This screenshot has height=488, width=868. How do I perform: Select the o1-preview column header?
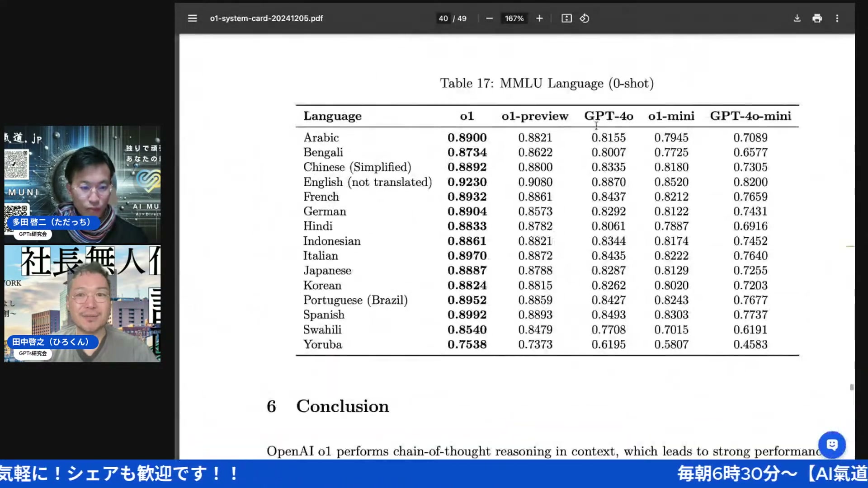(x=535, y=116)
